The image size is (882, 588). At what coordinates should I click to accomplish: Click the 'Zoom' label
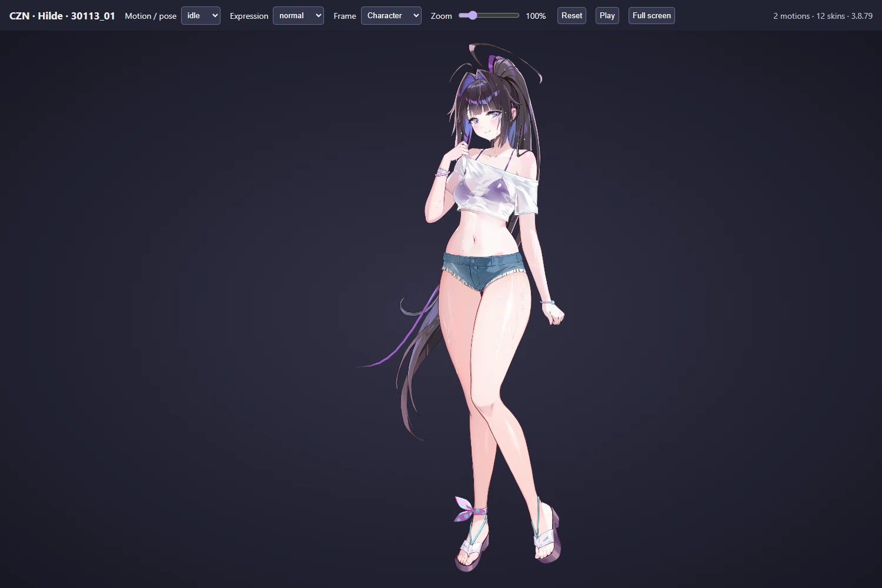[441, 16]
